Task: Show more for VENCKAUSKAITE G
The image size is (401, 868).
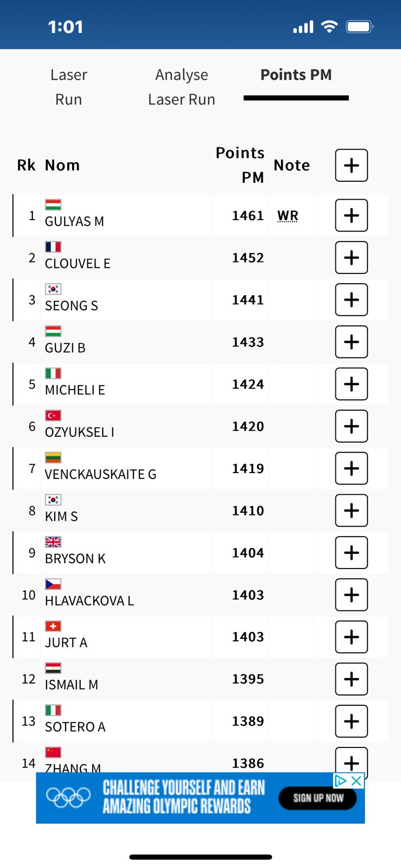Action: (351, 468)
